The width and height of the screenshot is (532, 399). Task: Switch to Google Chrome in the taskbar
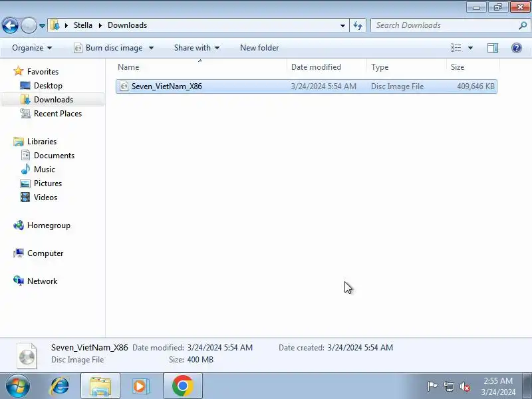(182, 386)
